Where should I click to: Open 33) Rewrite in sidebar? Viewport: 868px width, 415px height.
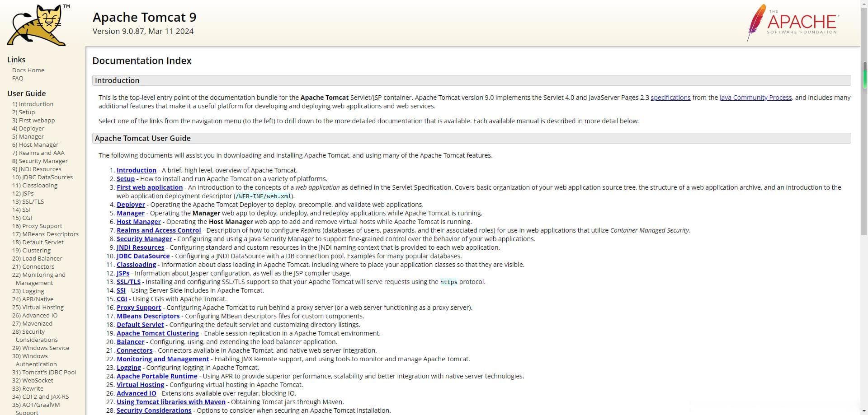[x=28, y=388]
